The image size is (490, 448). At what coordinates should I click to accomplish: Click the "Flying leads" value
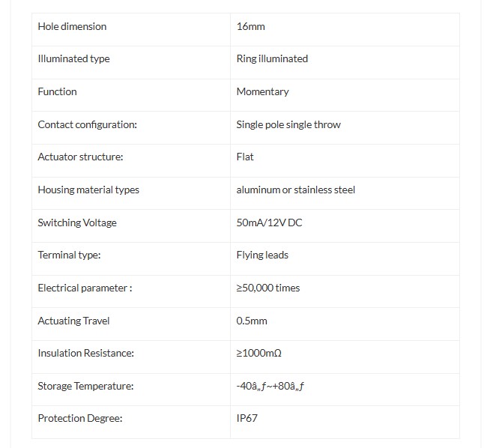[262, 255]
